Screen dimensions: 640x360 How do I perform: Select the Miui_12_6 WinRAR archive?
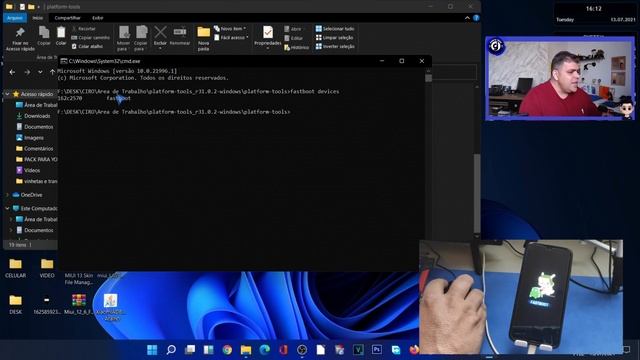click(x=78, y=304)
